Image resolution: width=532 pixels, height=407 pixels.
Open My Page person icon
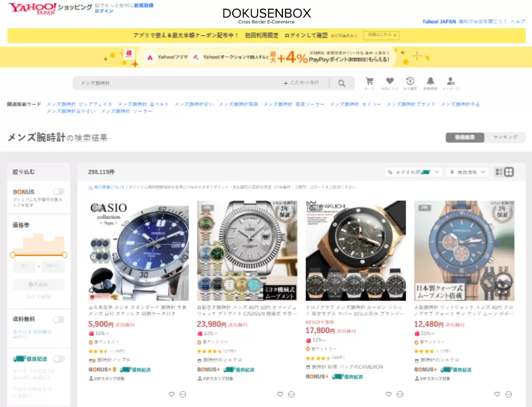(450, 82)
